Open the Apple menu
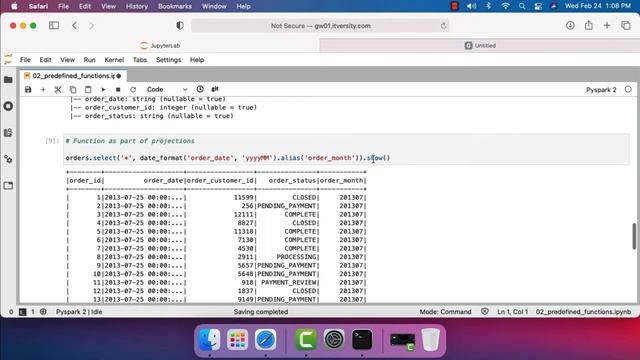The height and width of the screenshot is (360, 640). [x=14, y=6]
